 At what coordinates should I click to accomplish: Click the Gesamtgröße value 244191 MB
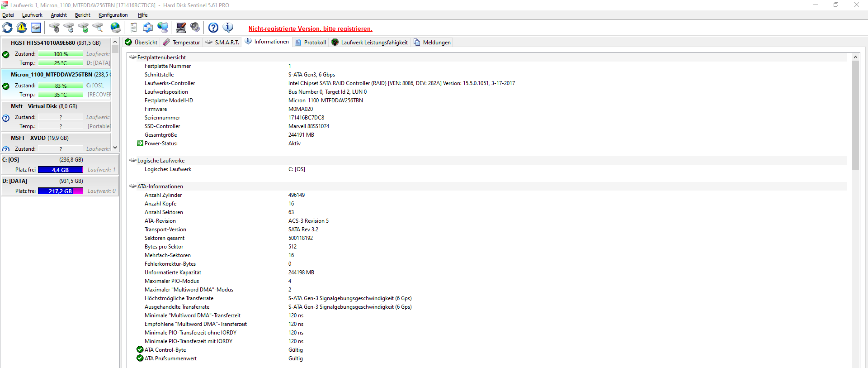click(x=301, y=135)
